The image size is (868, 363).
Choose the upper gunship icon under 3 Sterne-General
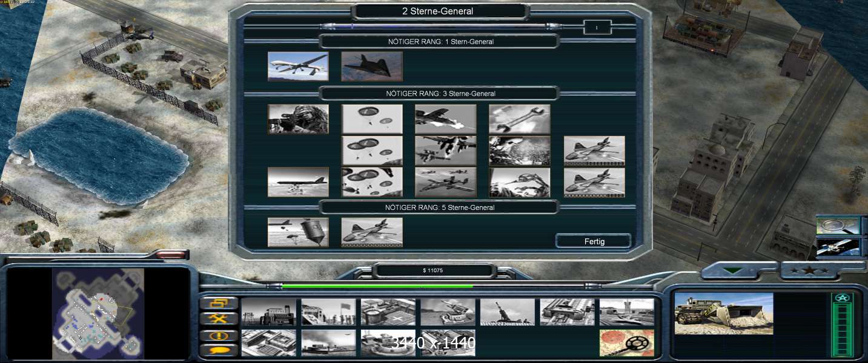[594, 151]
